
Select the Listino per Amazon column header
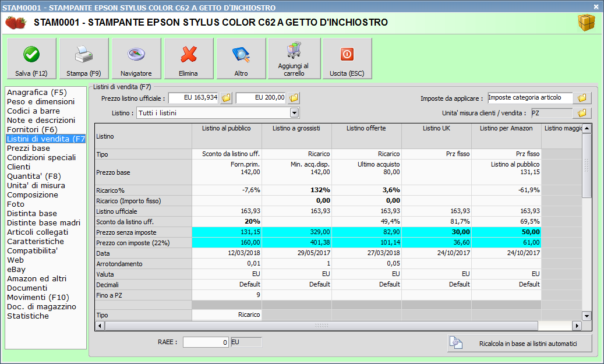[x=506, y=136]
